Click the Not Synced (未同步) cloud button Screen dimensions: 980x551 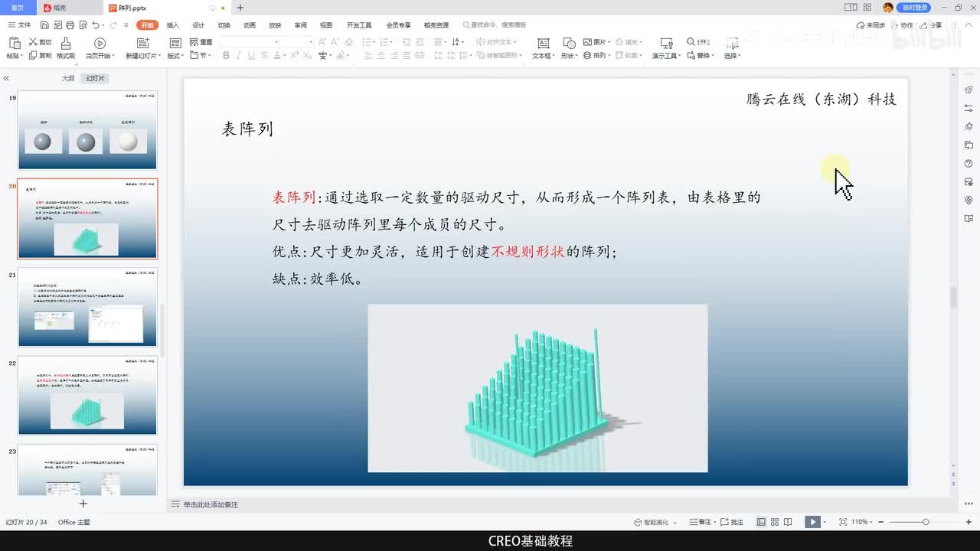(871, 25)
